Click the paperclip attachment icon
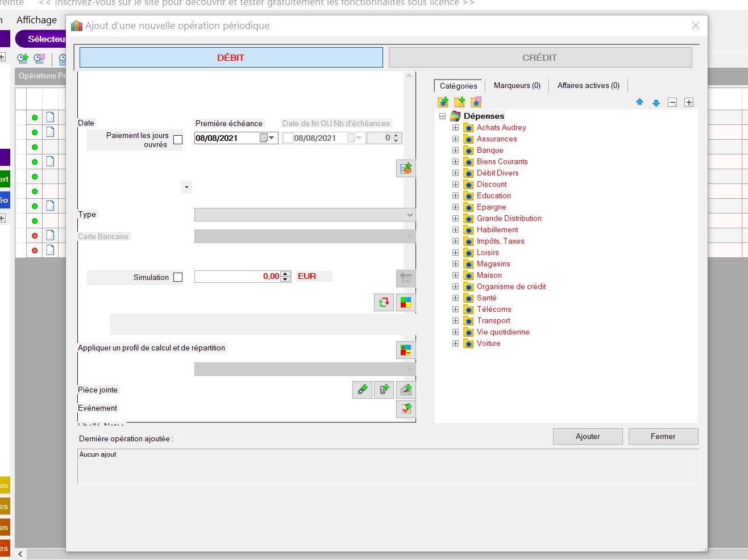 pos(384,390)
